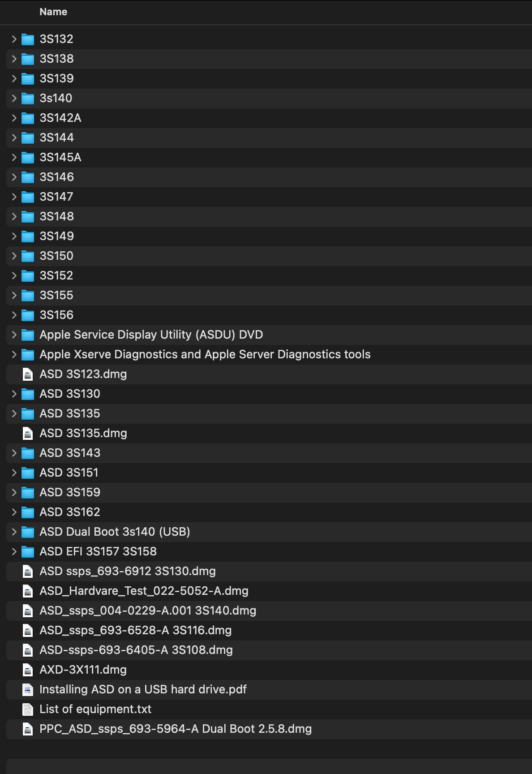Expand the 3S150 folder disclosure arrow

[x=14, y=256]
